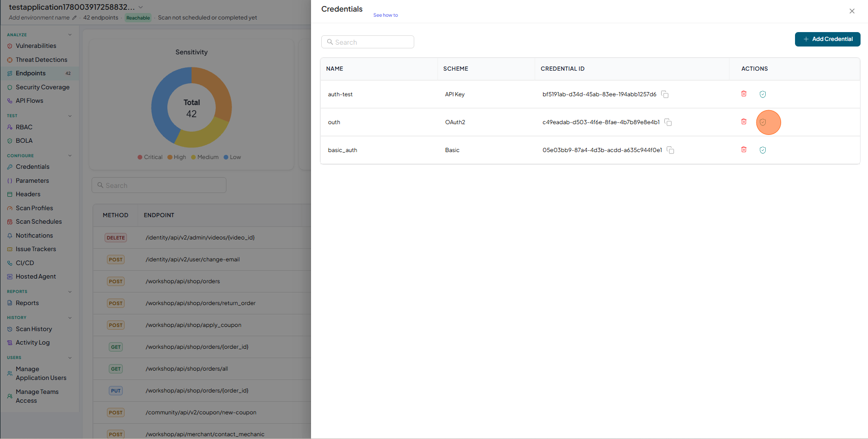
Task: Open Scan Profiles
Action: pyautogui.click(x=34, y=208)
